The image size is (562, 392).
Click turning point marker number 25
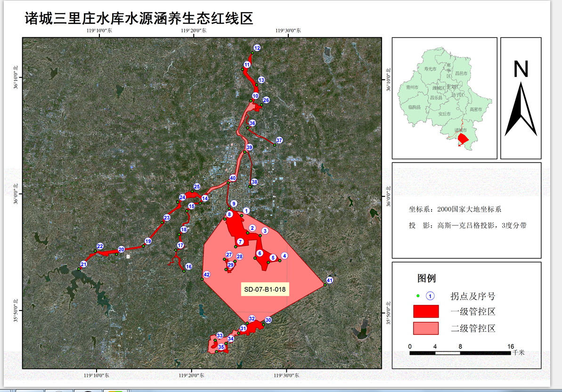[x=197, y=187]
